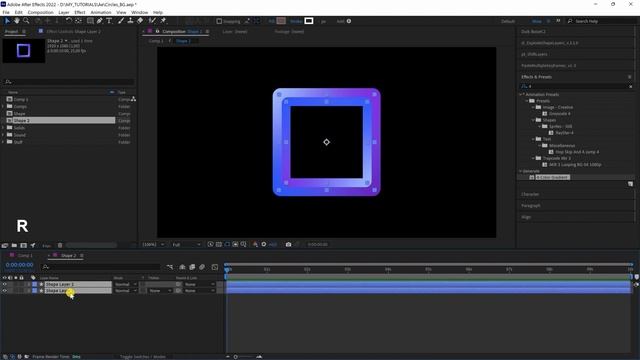
Task: Expand the Solids folder in Project panel
Action: pyautogui.click(x=3, y=128)
